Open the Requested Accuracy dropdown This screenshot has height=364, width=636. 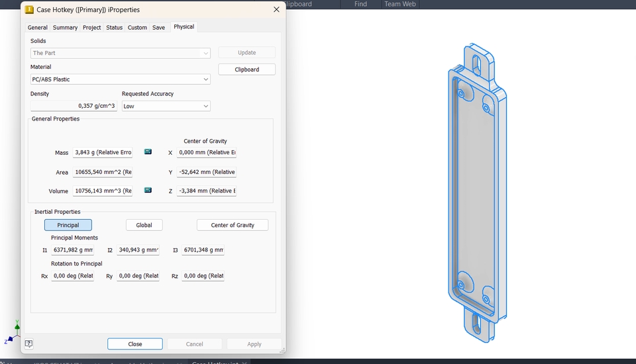(x=166, y=106)
